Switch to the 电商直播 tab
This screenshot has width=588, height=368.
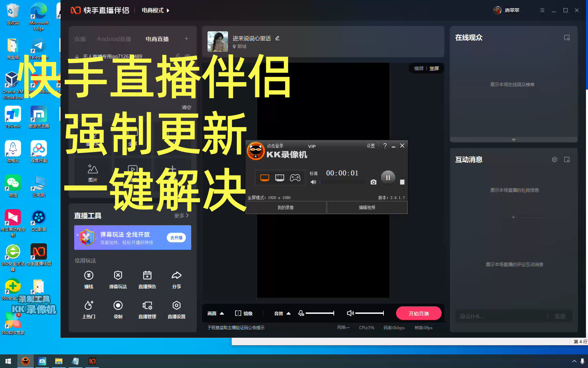[x=157, y=39]
